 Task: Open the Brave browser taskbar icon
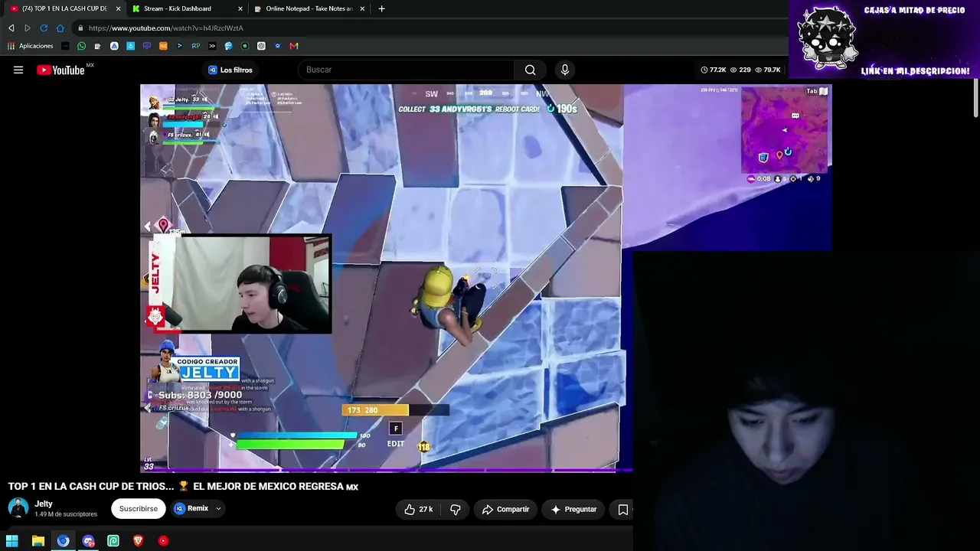(x=139, y=541)
